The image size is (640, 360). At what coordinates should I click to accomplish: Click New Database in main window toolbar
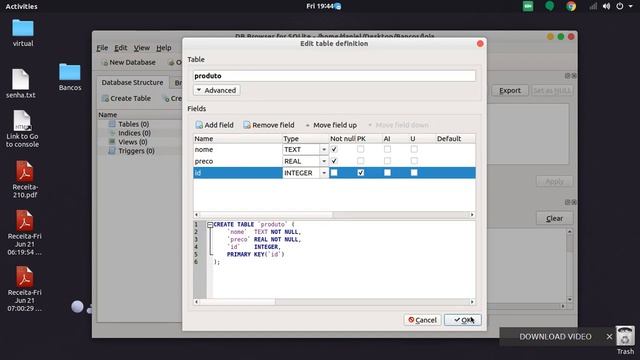128,62
